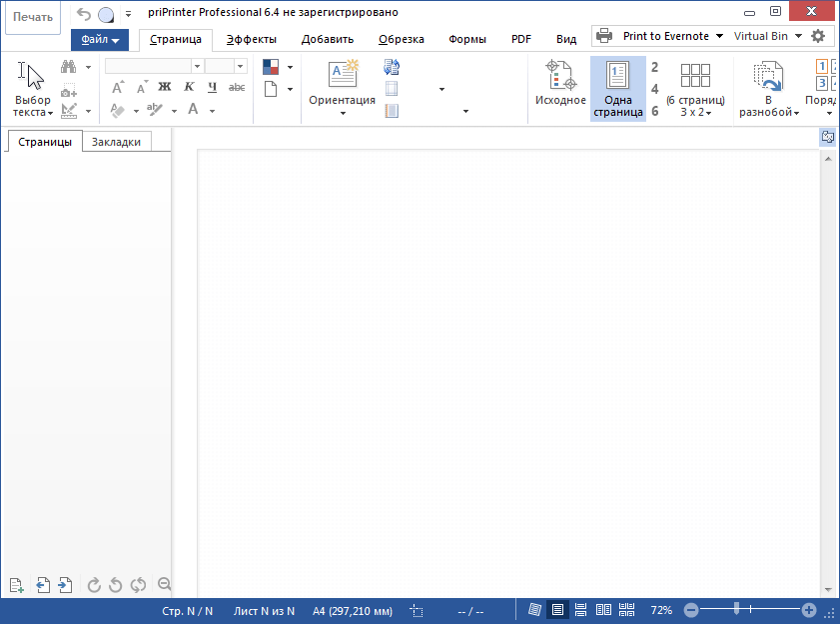Open the Bookmarks tab (Закладки)
The height and width of the screenshot is (624, 840).
[117, 142]
